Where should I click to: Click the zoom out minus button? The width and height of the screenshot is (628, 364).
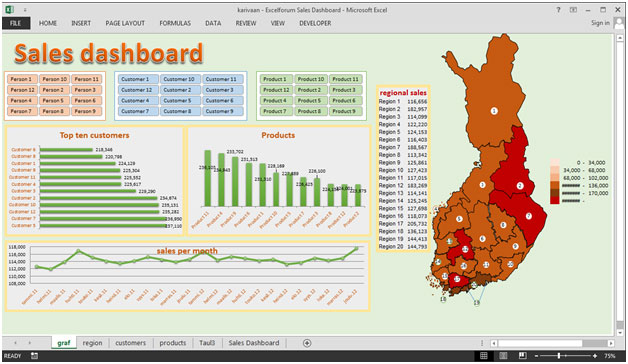537,356
